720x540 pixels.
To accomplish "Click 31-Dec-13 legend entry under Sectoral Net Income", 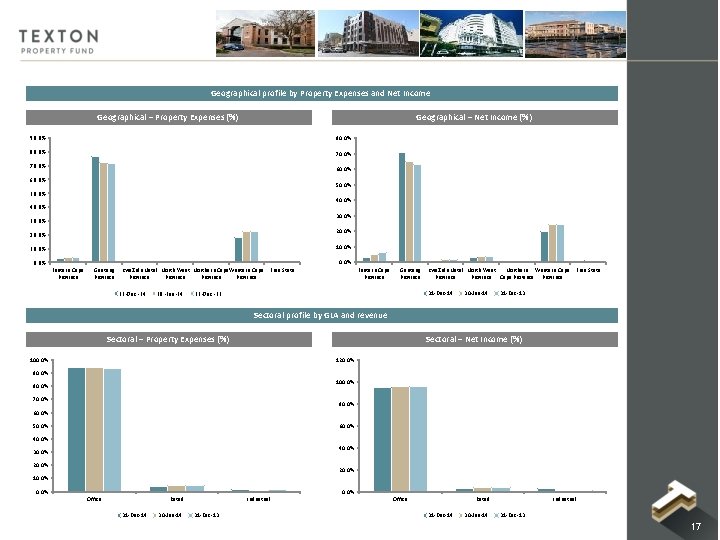I will click(510, 515).
